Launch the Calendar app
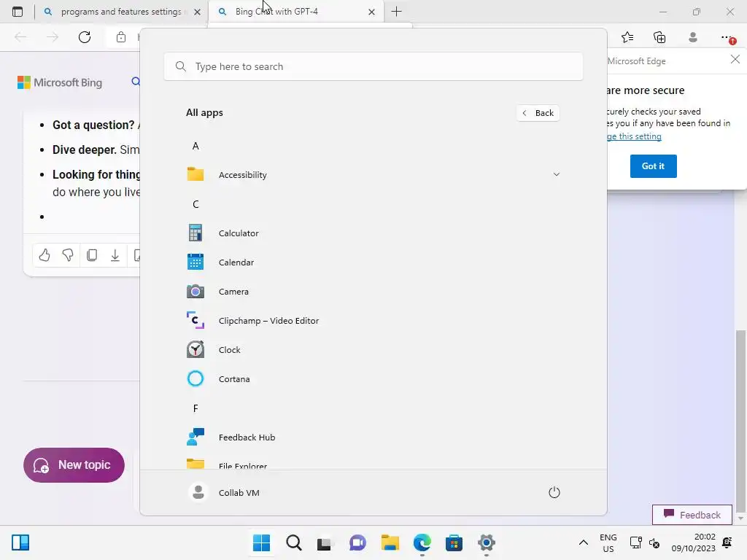Viewport: 747px width, 560px height. point(373,262)
